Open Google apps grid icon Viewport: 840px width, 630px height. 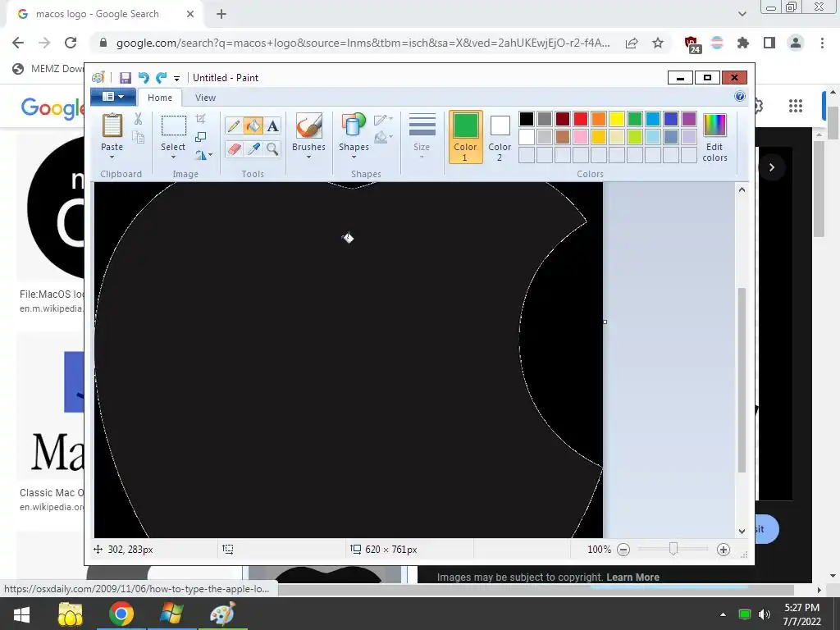[796, 106]
